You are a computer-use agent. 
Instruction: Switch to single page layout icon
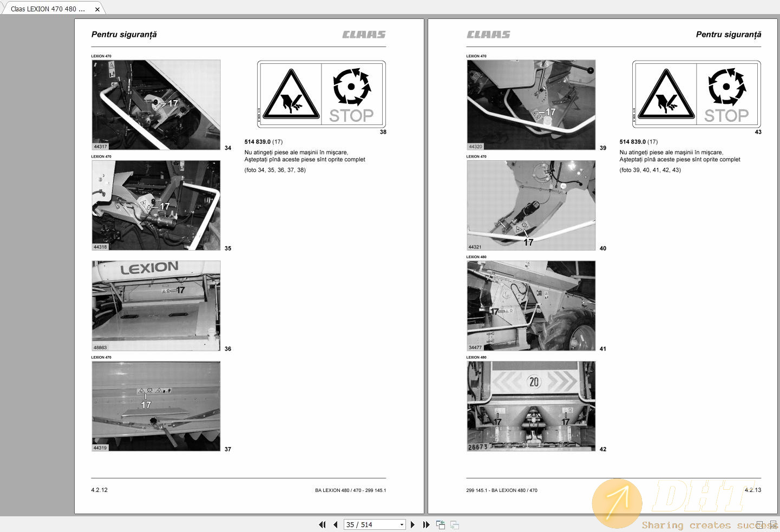click(x=760, y=524)
